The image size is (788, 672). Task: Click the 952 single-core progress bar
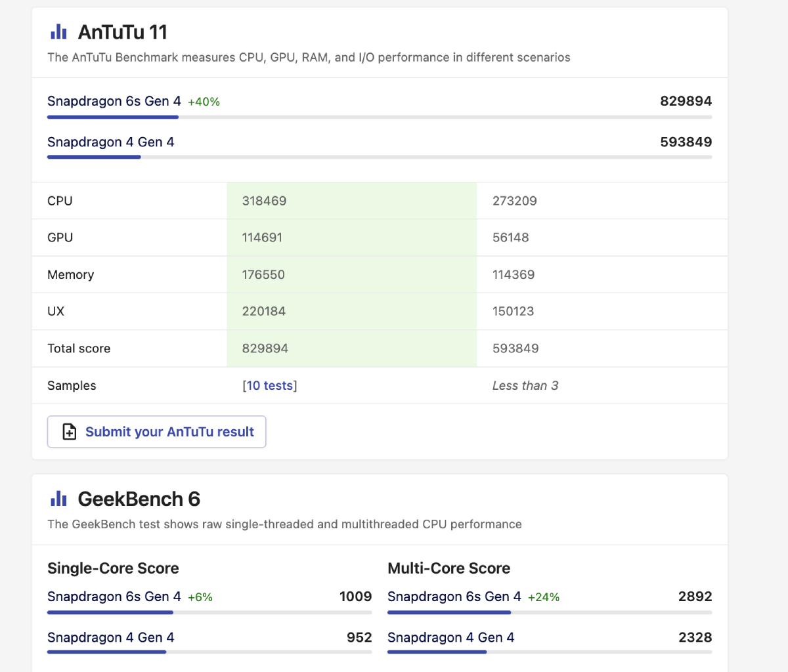(x=209, y=652)
